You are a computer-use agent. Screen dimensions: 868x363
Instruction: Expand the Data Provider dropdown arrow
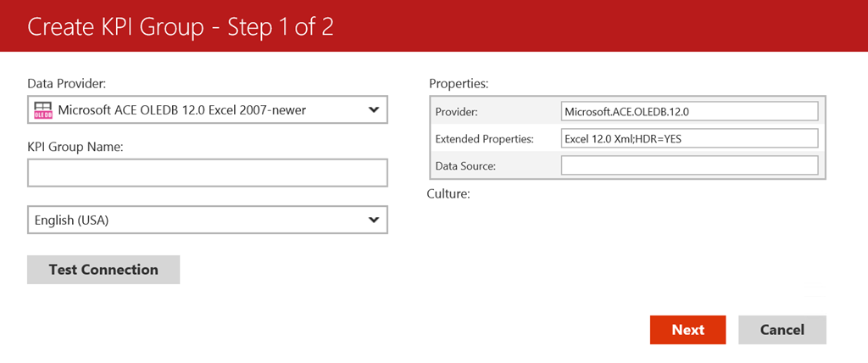pos(374,109)
